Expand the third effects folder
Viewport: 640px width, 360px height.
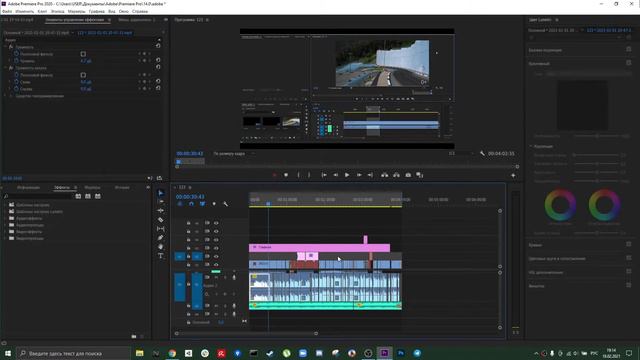pyautogui.click(x=5, y=218)
